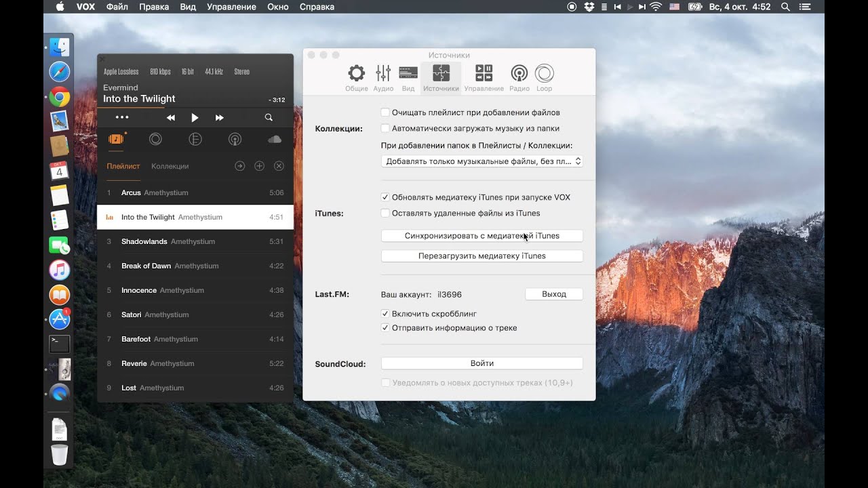The height and width of the screenshot is (488, 868).
Task: Click the Last.FM Выход button
Action: click(554, 294)
